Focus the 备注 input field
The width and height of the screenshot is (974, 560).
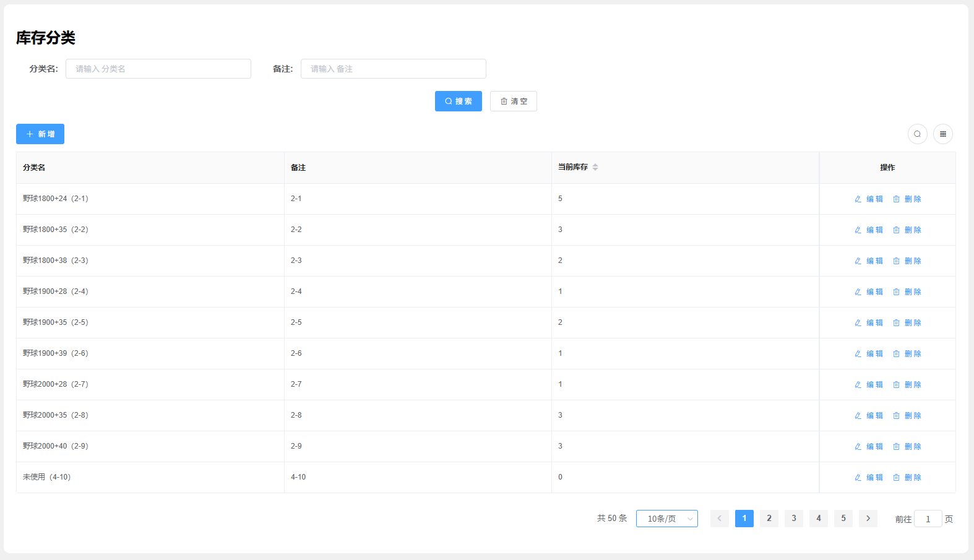393,69
